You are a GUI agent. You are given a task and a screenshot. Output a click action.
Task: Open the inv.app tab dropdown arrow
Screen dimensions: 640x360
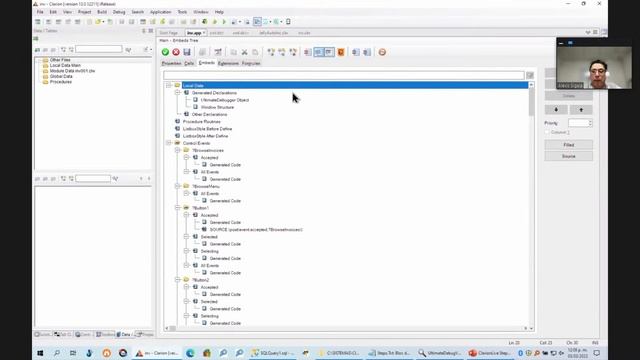(204, 33)
